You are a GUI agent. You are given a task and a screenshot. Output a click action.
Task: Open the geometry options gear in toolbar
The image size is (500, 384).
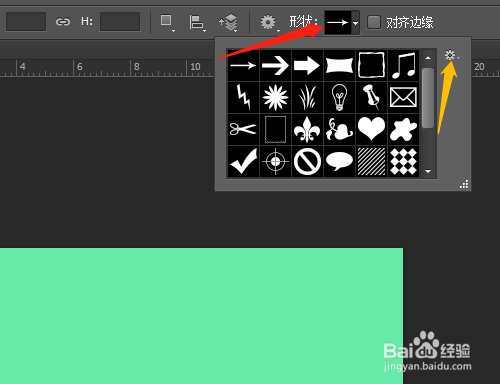pos(269,23)
